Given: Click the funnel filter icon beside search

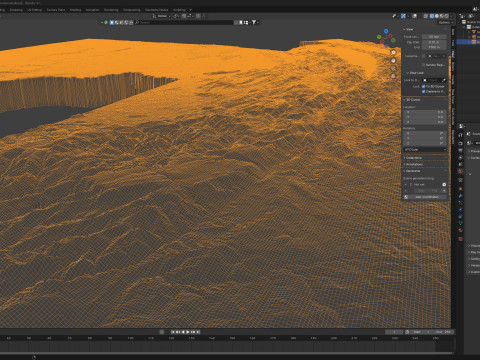Looking at the screenshot, I should click(x=254, y=22).
